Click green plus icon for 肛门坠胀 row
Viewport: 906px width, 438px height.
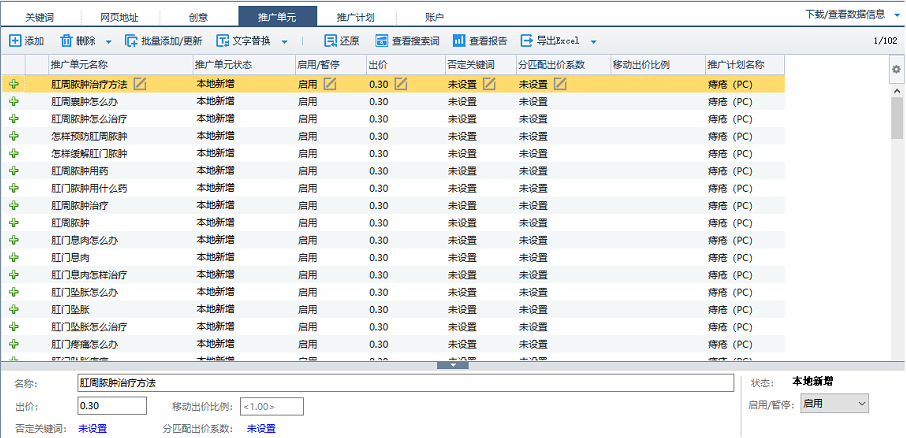click(x=14, y=310)
